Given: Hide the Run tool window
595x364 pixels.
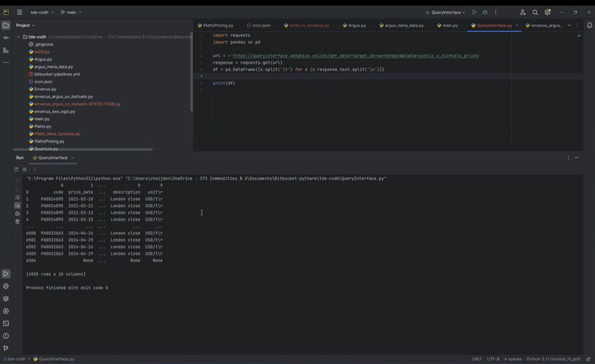Looking at the screenshot, I should pos(577,157).
